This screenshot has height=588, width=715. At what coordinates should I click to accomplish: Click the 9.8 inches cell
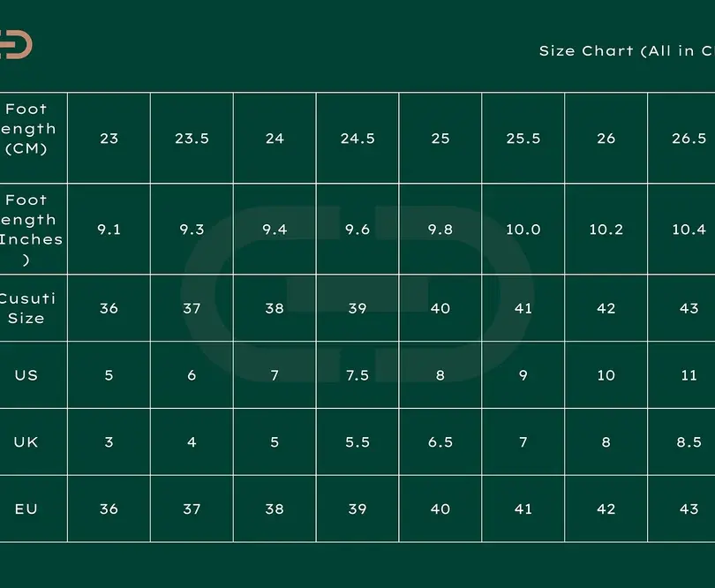(440, 230)
